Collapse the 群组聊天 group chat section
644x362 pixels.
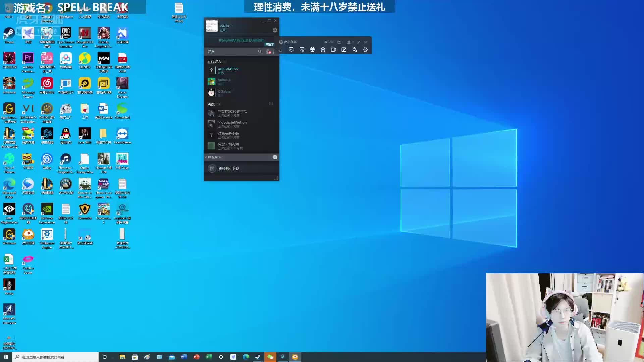[206, 157]
